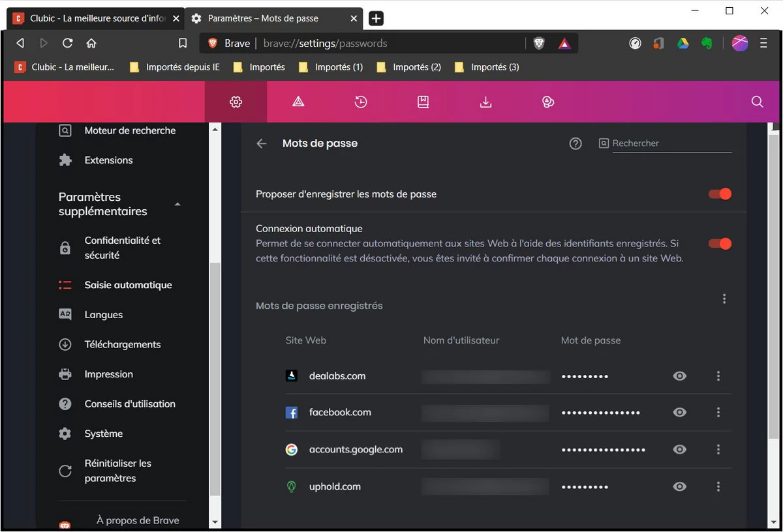Screen dimensions: 783x532
Task: Show the facebook.com password
Action: (680, 412)
